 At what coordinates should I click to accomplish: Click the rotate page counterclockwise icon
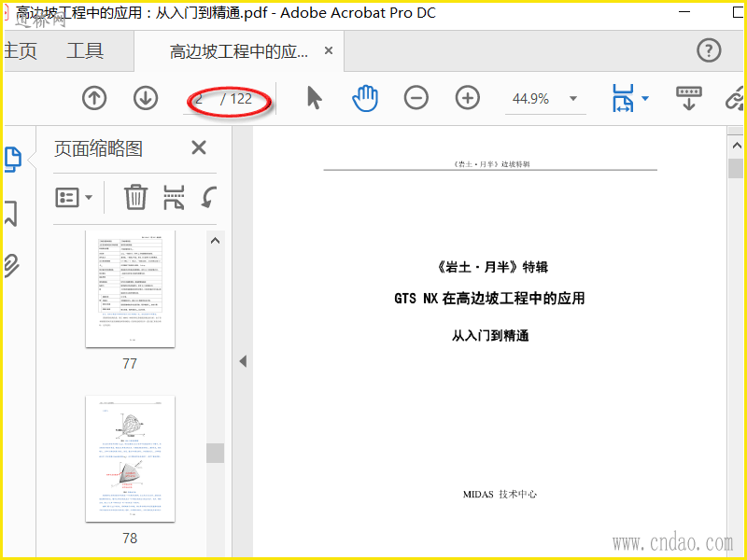tap(208, 197)
